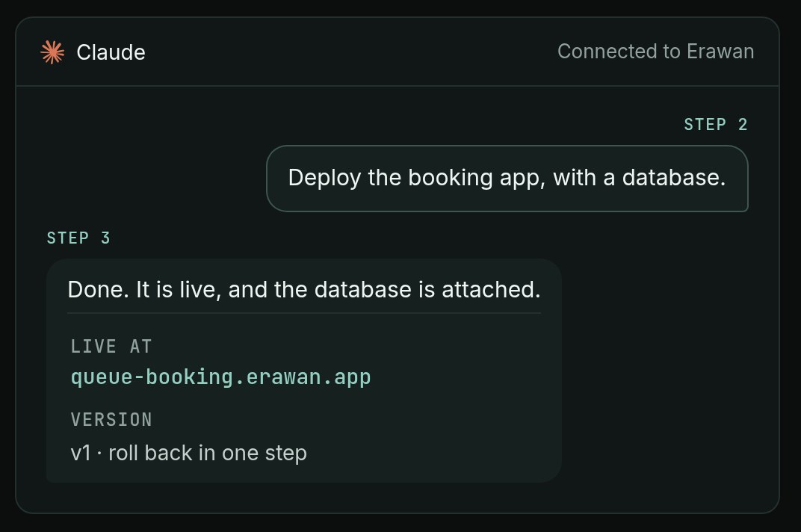Image resolution: width=801 pixels, height=532 pixels.
Task: Click the 'Claude' title text
Action: (111, 52)
